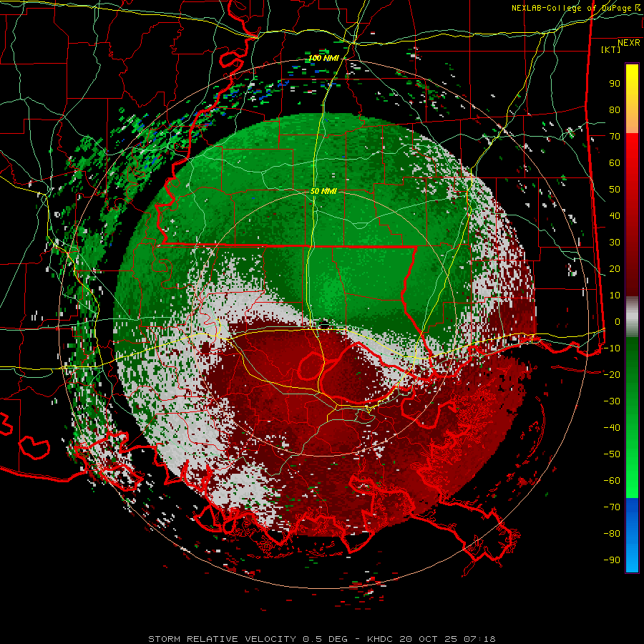Click the 90 value on the velocity scale
Viewport: 644px width, 644px height.
coord(615,84)
